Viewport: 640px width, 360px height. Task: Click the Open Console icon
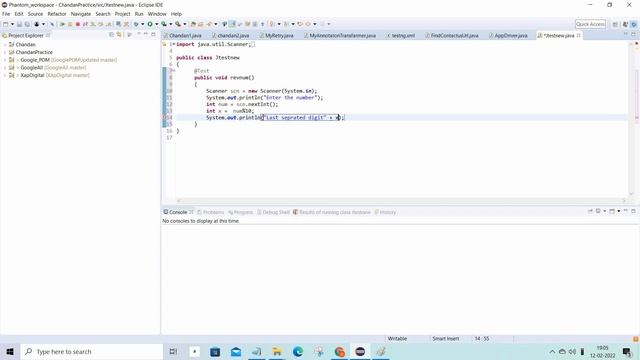point(612,211)
